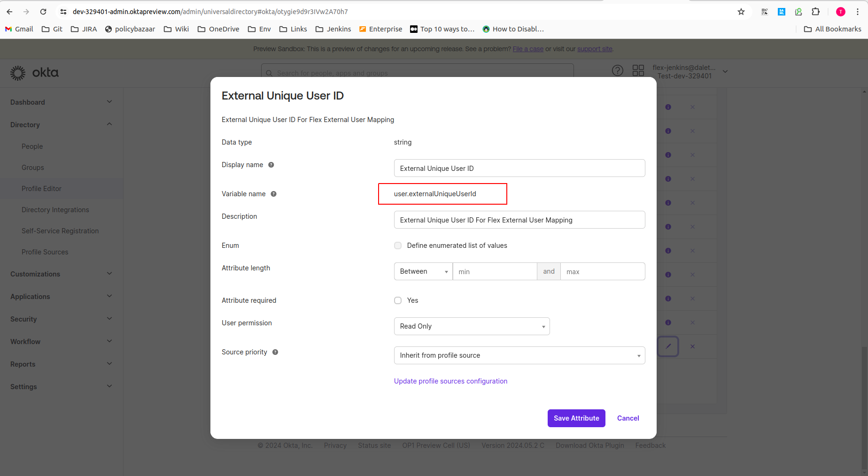The width and height of the screenshot is (868, 476).
Task: Open the Between attribute length dropdown
Action: coord(423,271)
